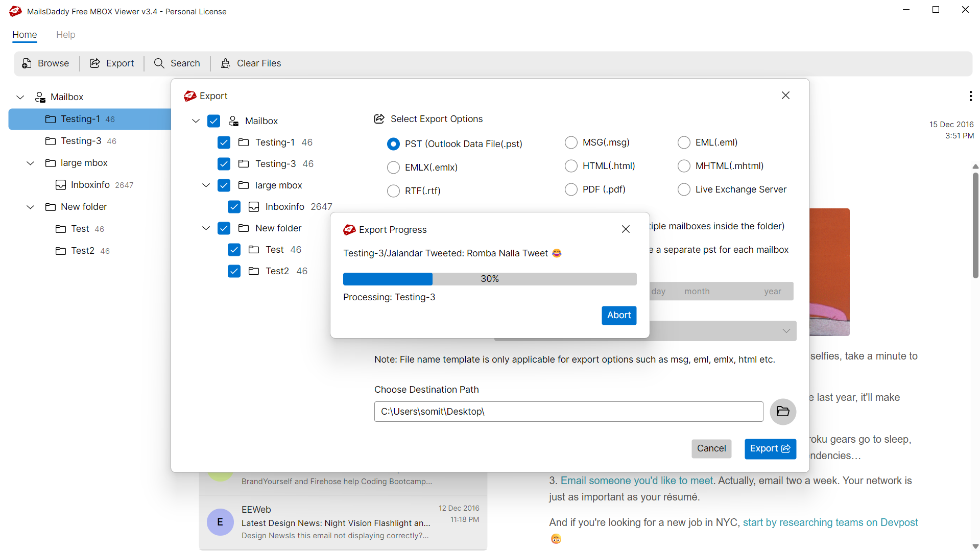Click the Test2 folder icon in left sidebar
Viewport: 980px width, 551px height.
(x=61, y=251)
